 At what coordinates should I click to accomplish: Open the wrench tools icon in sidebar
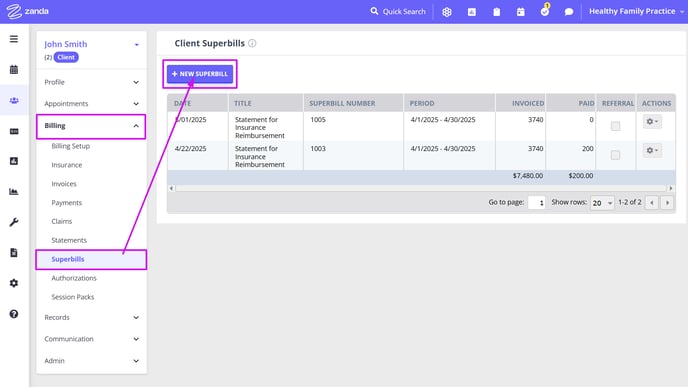click(x=14, y=222)
